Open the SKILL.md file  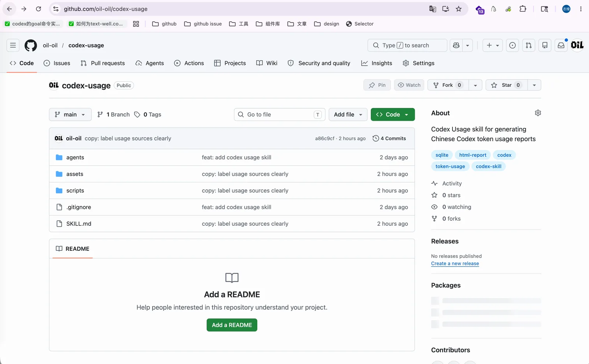pos(79,224)
